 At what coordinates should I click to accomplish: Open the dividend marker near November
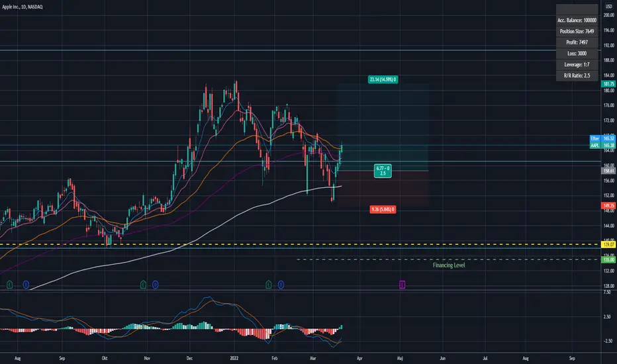156,285
